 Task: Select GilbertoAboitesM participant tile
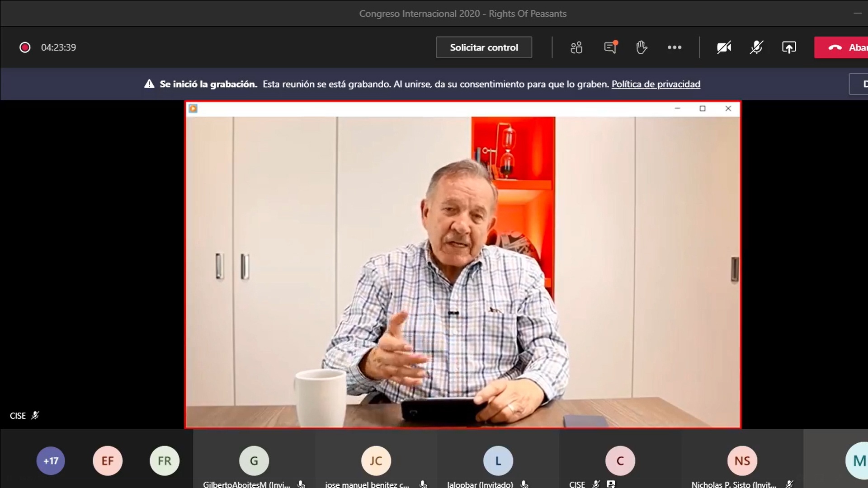pyautogui.click(x=254, y=461)
